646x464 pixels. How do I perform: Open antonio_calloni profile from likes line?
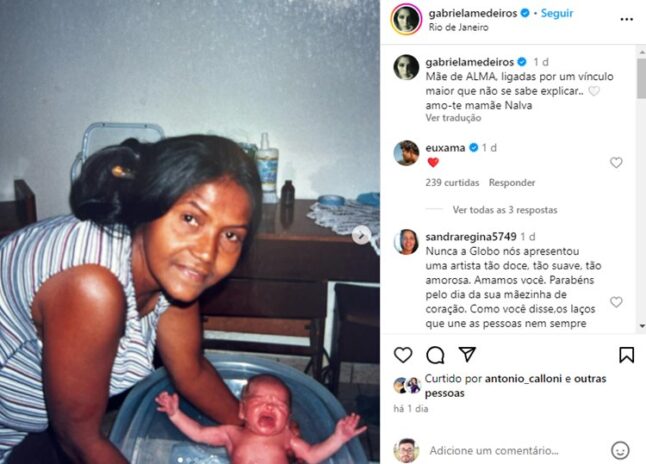coord(523,379)
